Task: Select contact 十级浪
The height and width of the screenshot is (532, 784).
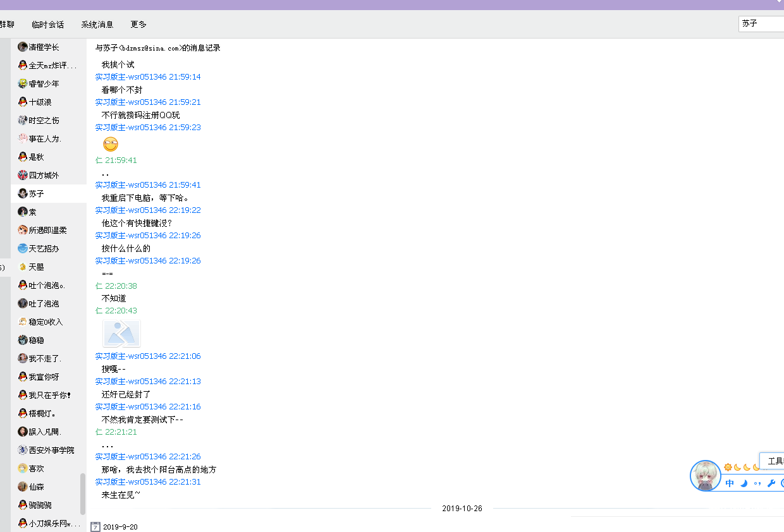Action: (49, 102)
